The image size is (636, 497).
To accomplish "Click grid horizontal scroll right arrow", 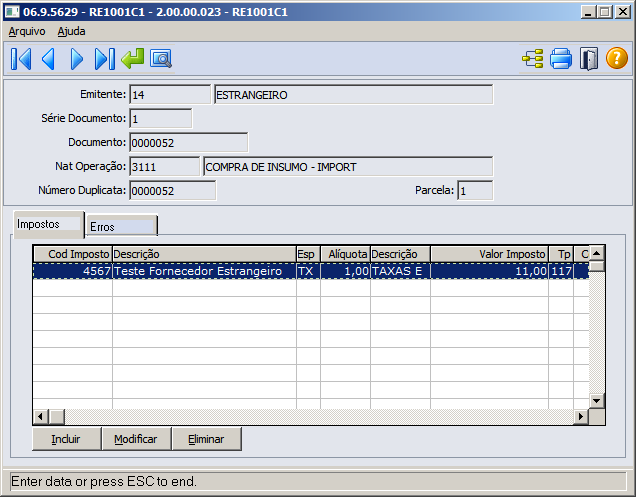I will pos(581,417).
